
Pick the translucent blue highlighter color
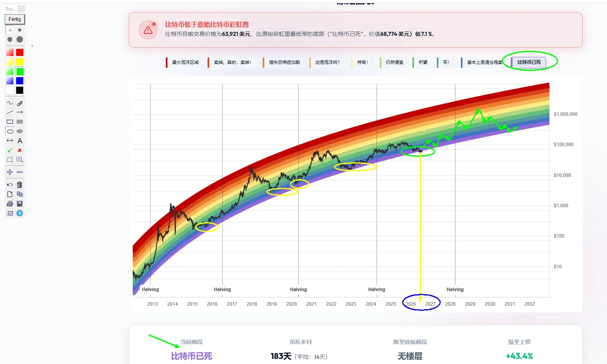point(10,81)
